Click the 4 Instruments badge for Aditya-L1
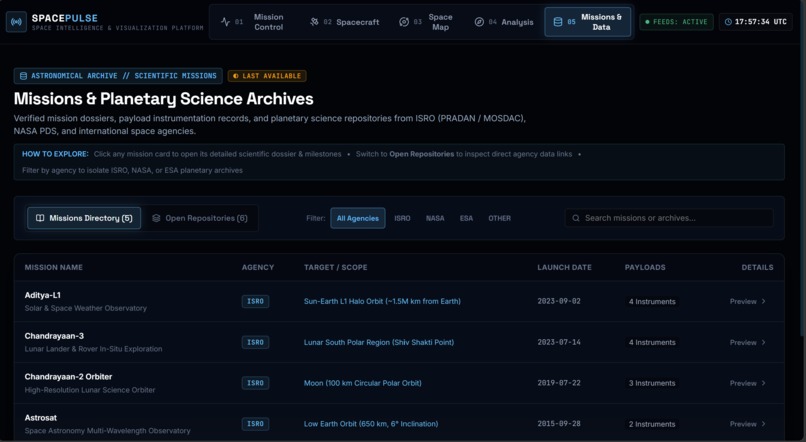Screen dimensions: 806x442 652,302
